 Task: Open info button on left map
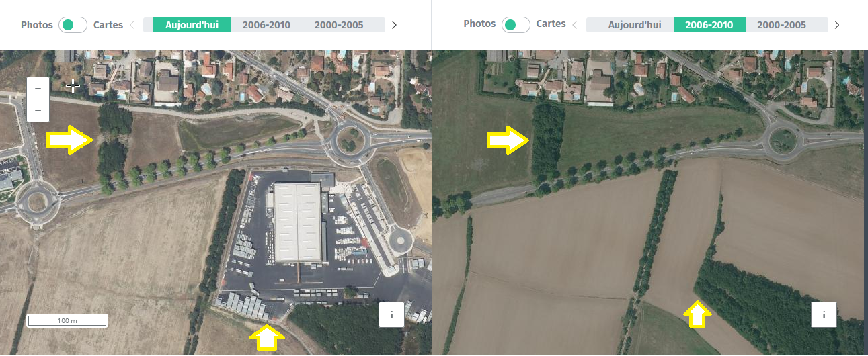pos(391,314)
